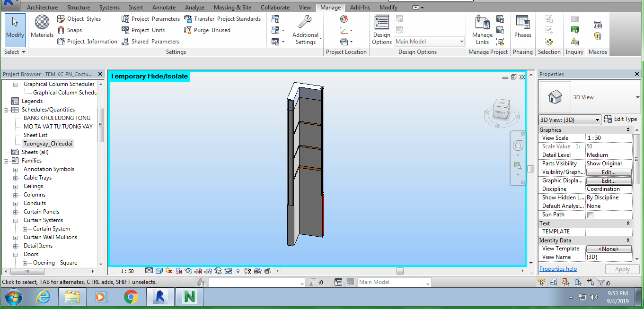Switch to the Annotate ribbon tab
The height and width of the screenshot is (309, 644).
tap(164, 8)
